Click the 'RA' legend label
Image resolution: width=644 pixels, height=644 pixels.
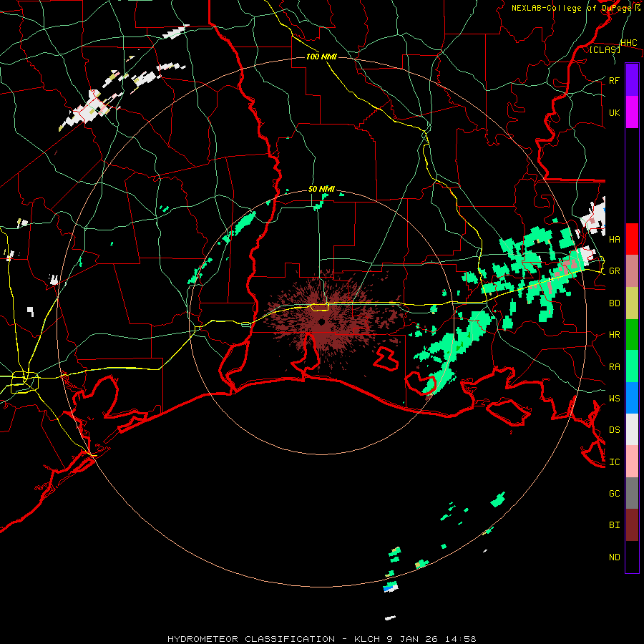[614, 367]
